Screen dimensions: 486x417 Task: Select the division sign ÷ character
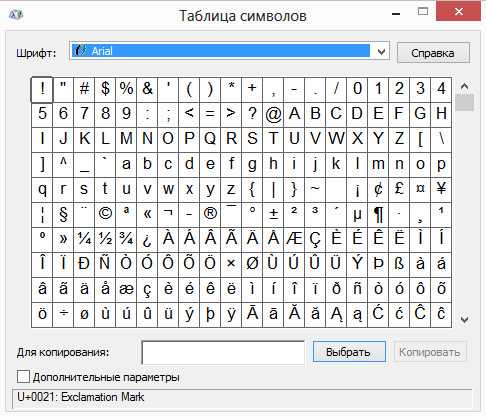[x=63, y=314]
